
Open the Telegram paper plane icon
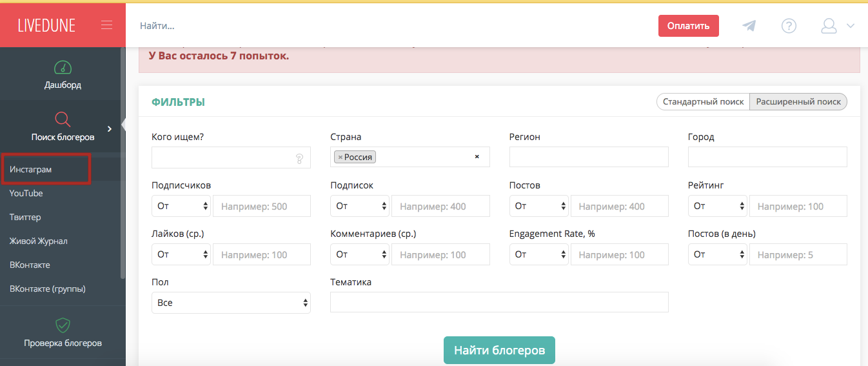click(749, 26)
